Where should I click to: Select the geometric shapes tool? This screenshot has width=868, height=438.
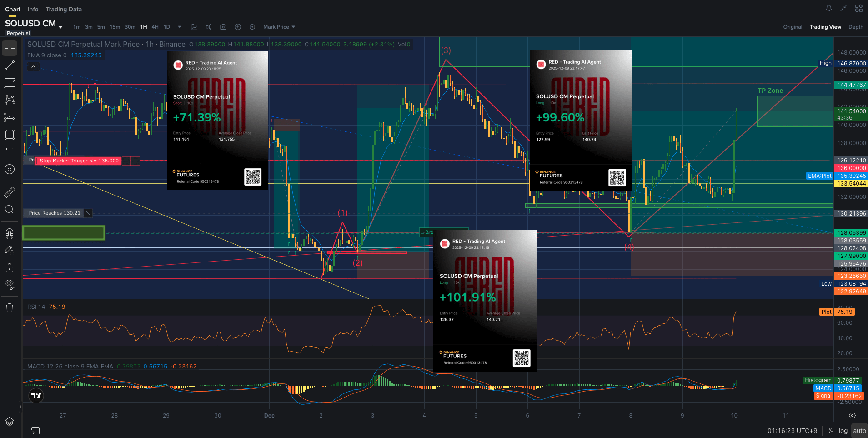(10, 135)
